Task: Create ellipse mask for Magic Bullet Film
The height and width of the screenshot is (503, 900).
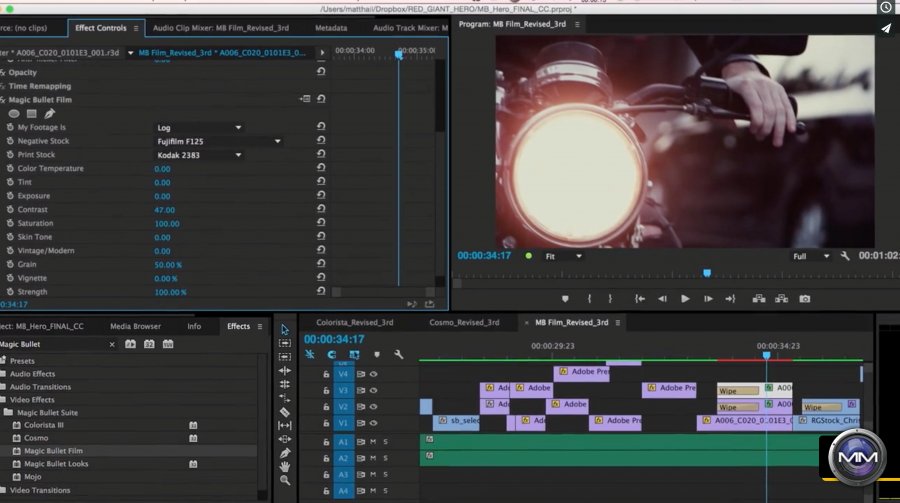Action: (x=14, y=114)
